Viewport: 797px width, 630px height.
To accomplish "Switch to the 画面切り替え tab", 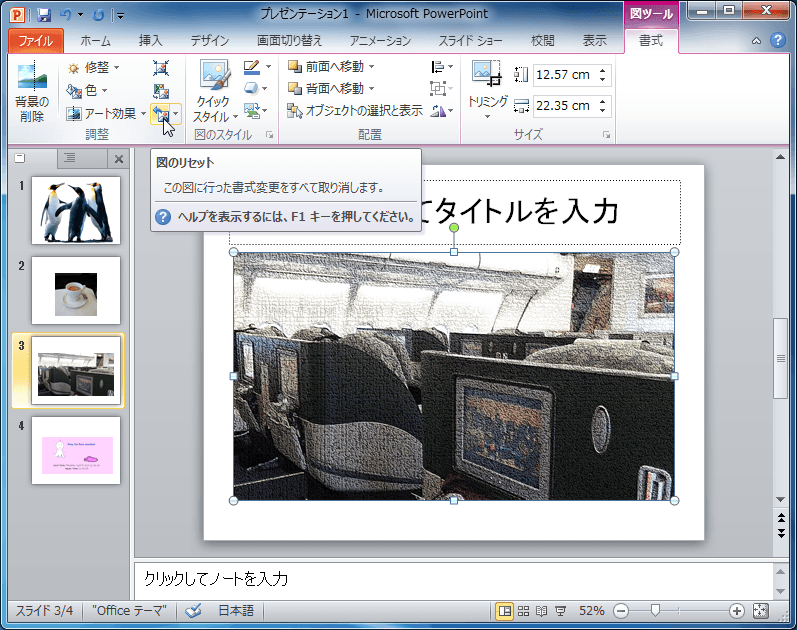I will [289, 41].
